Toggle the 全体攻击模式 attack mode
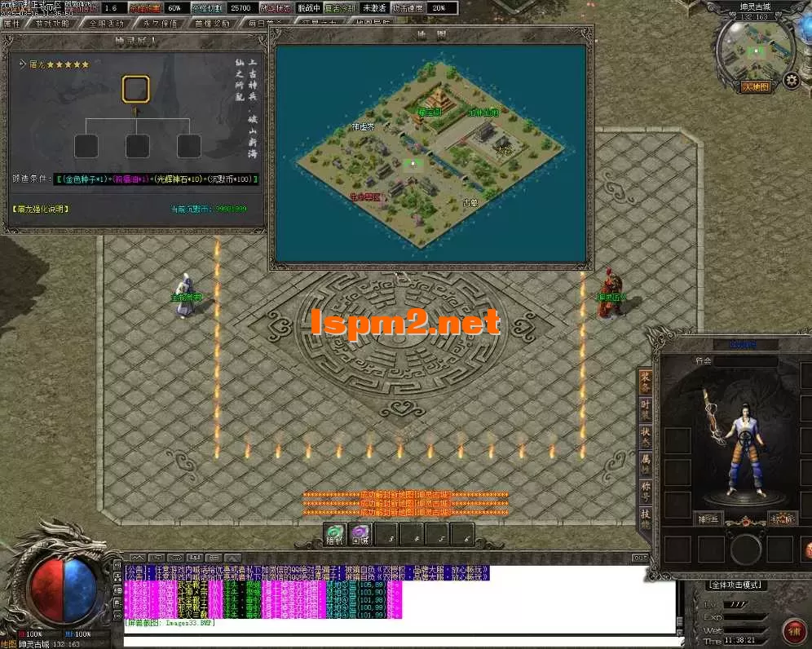 click(735, 585)
